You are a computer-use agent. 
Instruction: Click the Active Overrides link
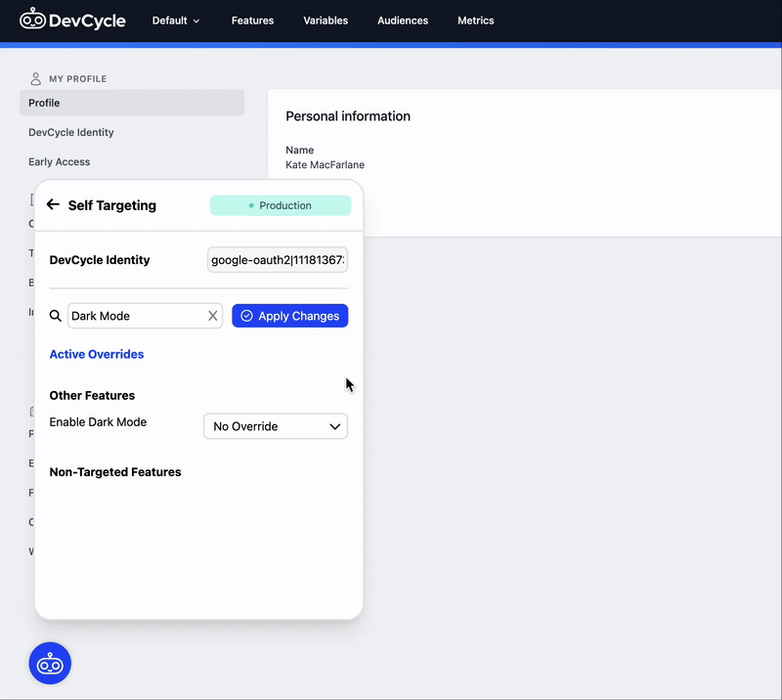(x=96, y=354)
